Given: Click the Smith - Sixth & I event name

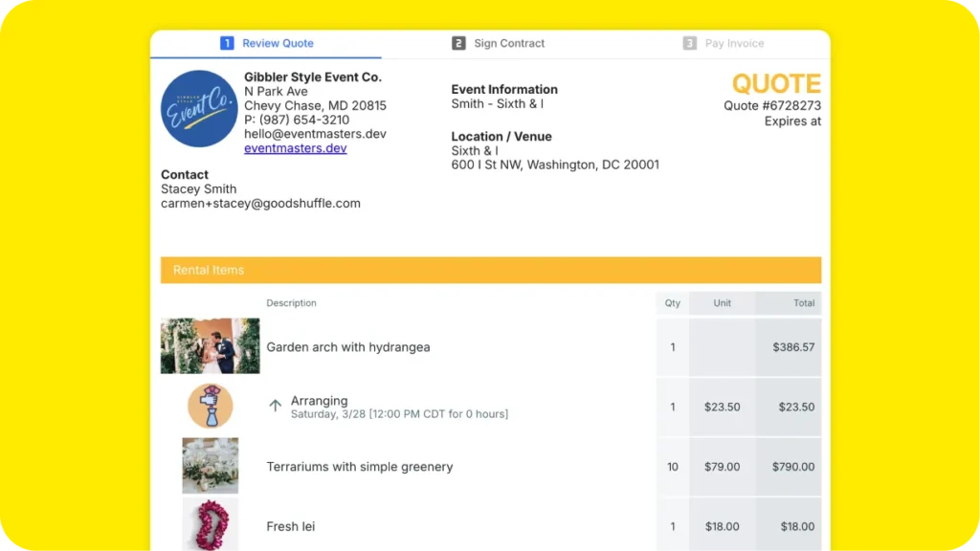Looking at the screenshot, I should (x=498, y=103).
